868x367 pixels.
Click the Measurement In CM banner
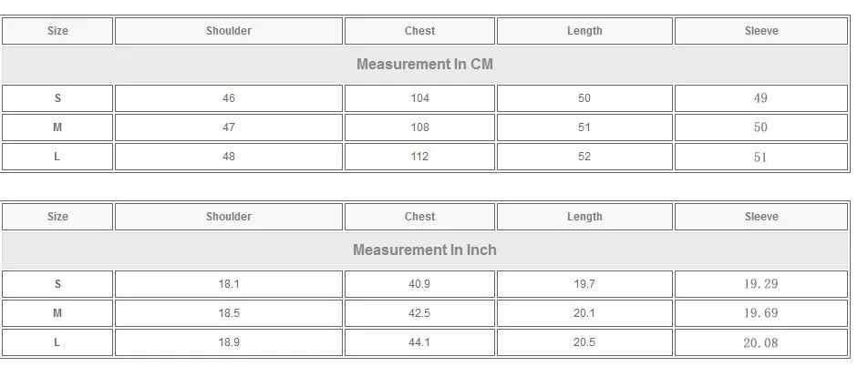click(425, 65)
